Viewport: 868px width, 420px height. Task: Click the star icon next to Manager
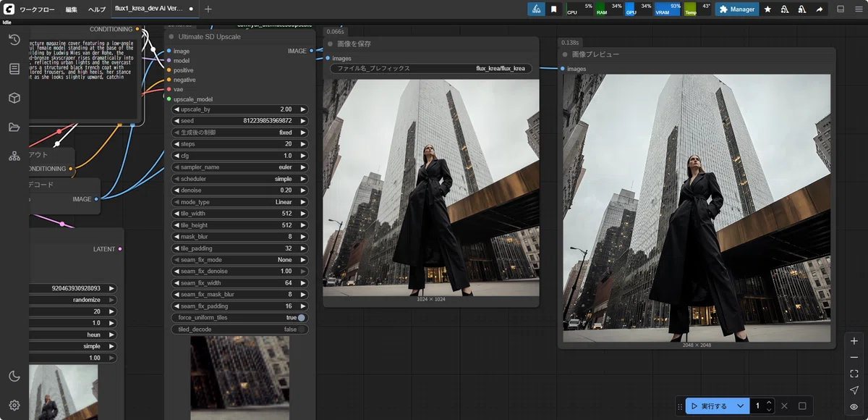(767, 9)
